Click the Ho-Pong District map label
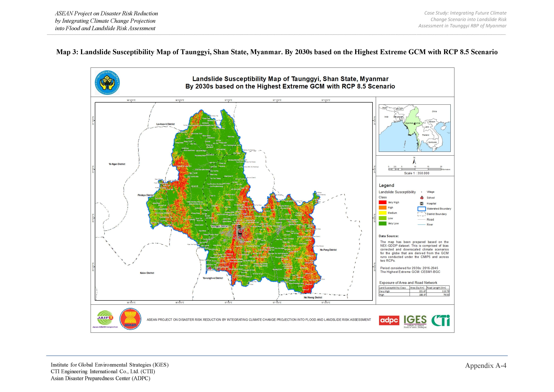Viewport: 554px width, 392px height. click(328, 250)
